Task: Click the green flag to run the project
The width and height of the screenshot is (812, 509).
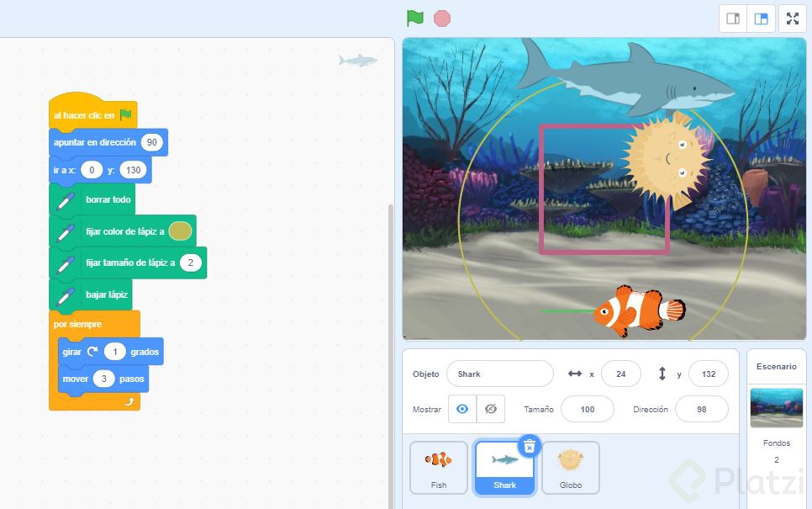Action: click(414, 19)
